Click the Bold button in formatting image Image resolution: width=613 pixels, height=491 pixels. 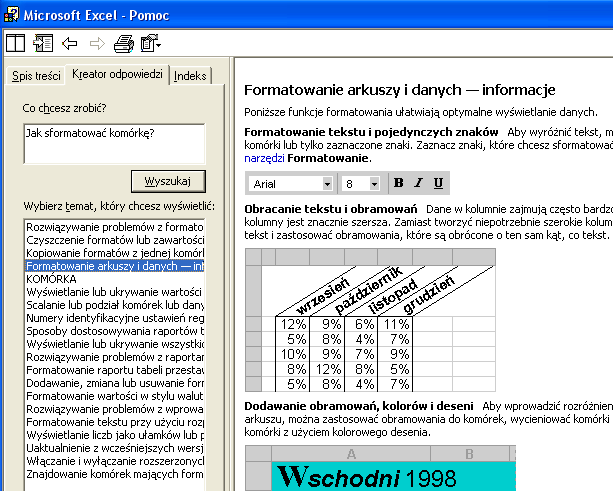pyautogui.click(x=398, y=183)
